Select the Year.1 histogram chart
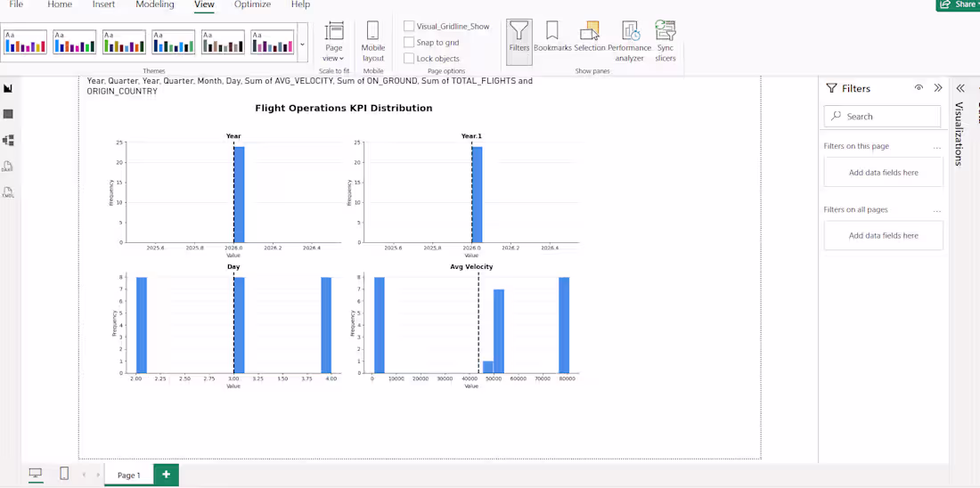Viewport: 980px width, 488px height. [x=465, y=196]
